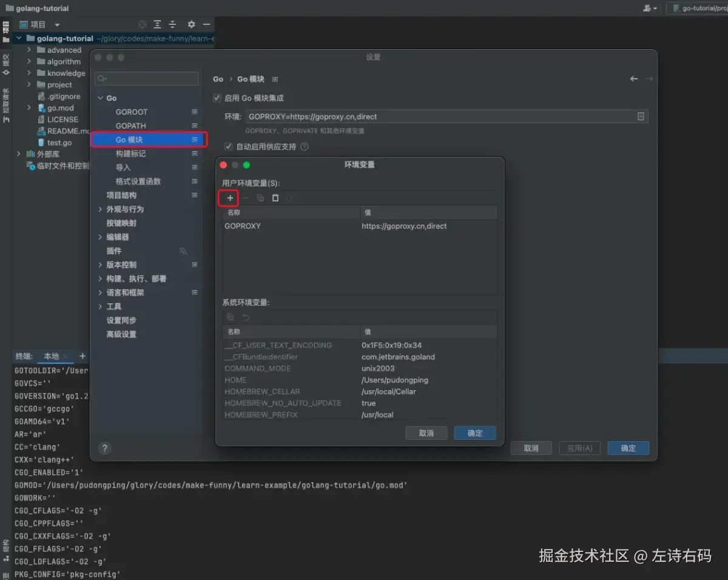Select COMMAND_MODE system variable row
728x580 pixels.
tap(360, 368)
